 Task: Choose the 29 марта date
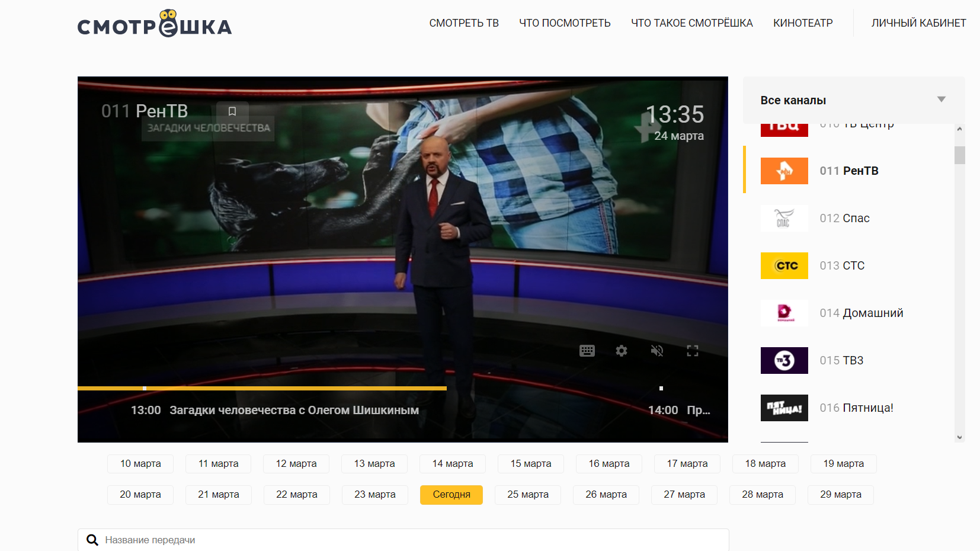(841, 495)
